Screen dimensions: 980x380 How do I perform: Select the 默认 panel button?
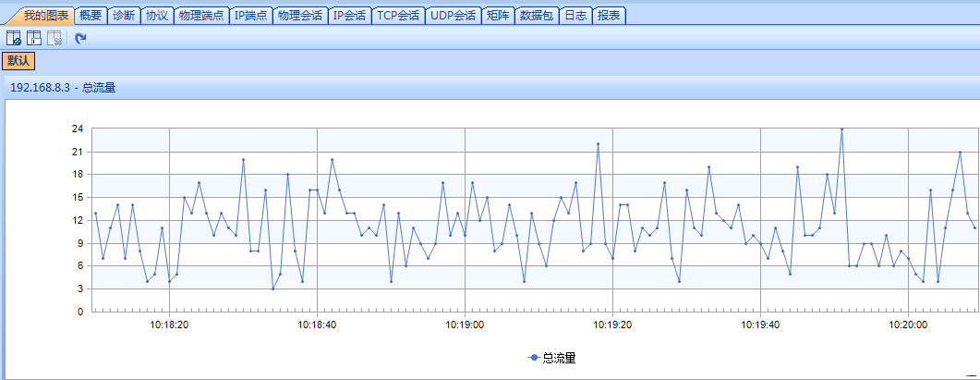[x=19, y=61]
